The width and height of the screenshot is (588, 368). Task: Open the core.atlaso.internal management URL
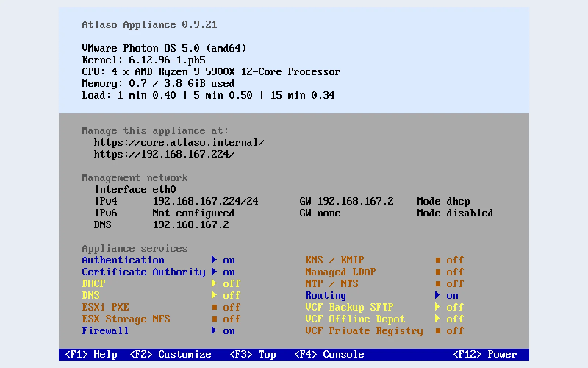tap(179, 142)
